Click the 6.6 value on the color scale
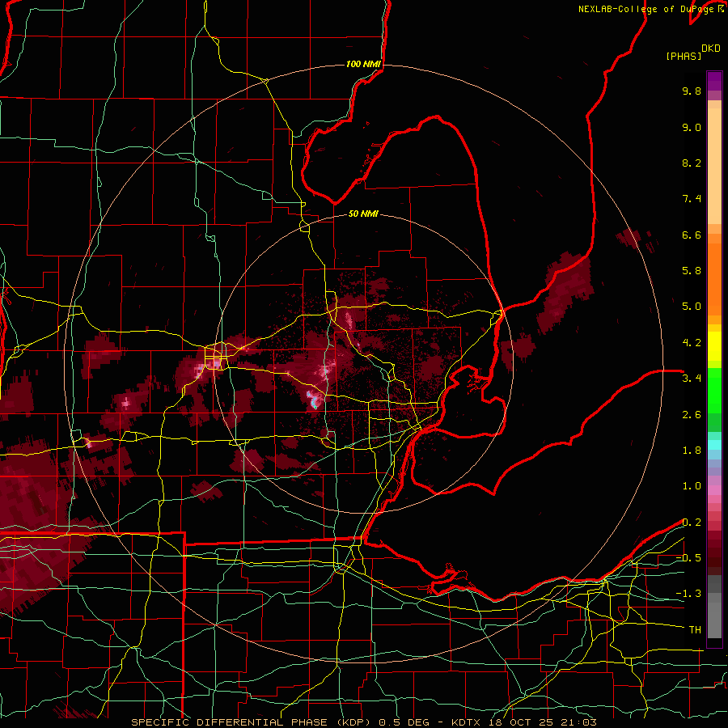The image size is (728, 728). [692, 235]
